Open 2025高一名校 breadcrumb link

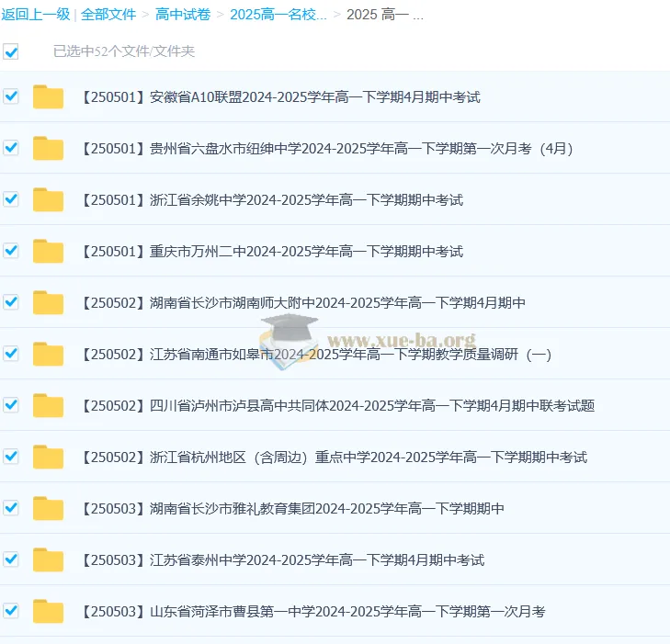pos(278,15)
